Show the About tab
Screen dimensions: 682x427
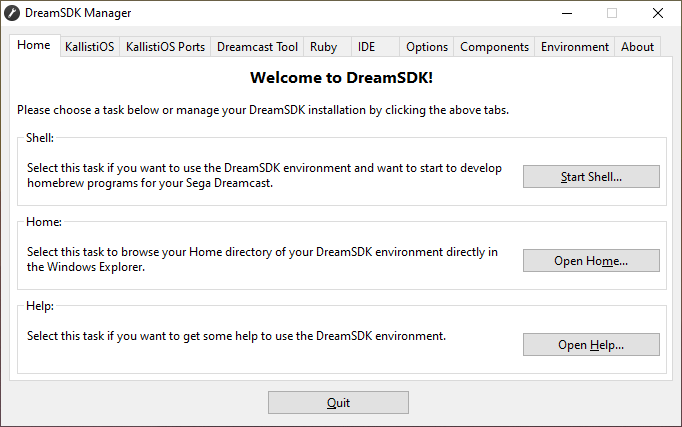coord(637,47)
